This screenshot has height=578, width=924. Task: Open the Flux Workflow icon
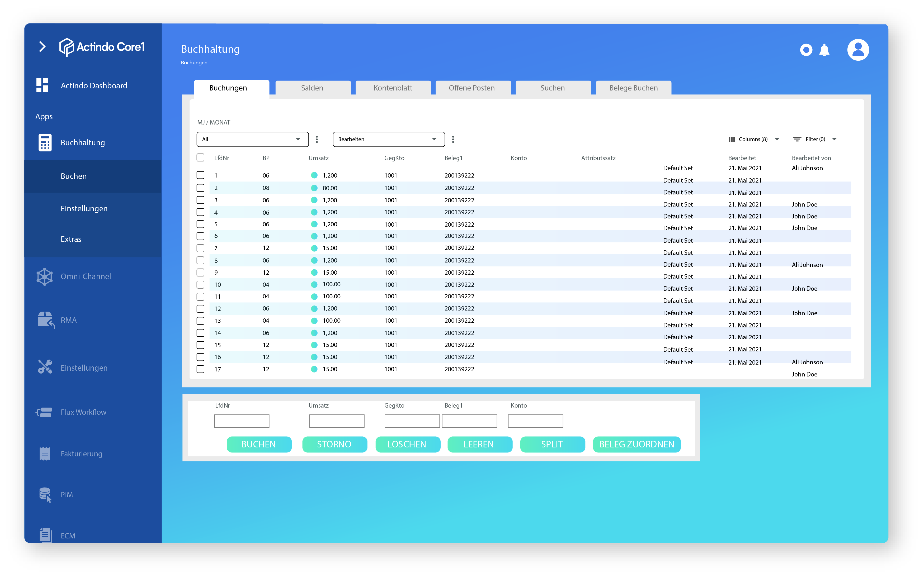44,412
